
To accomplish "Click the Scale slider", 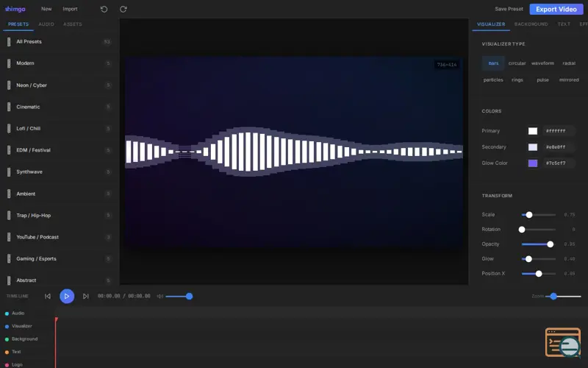I will pyautogui.click(x=539, y=215).
